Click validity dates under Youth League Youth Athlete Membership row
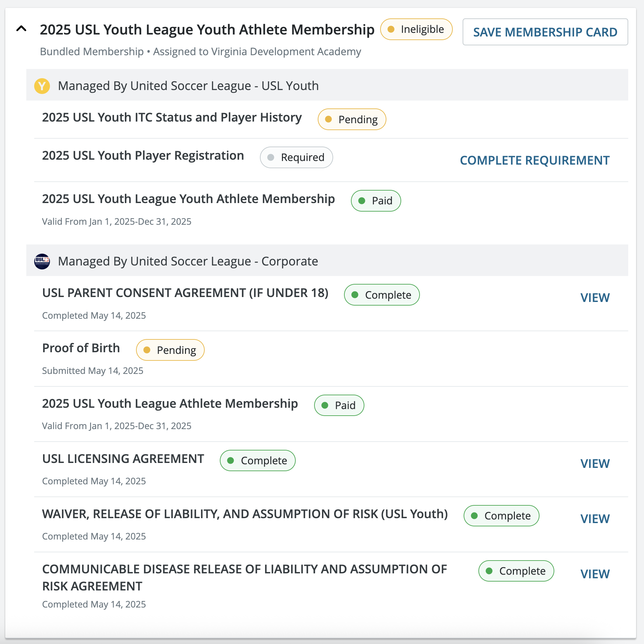This screenshot has height=644, width=644. coord(117,222)
